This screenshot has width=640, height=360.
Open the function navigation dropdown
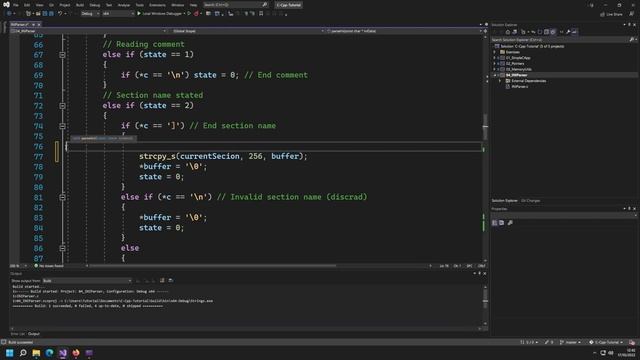coord(404,31)
